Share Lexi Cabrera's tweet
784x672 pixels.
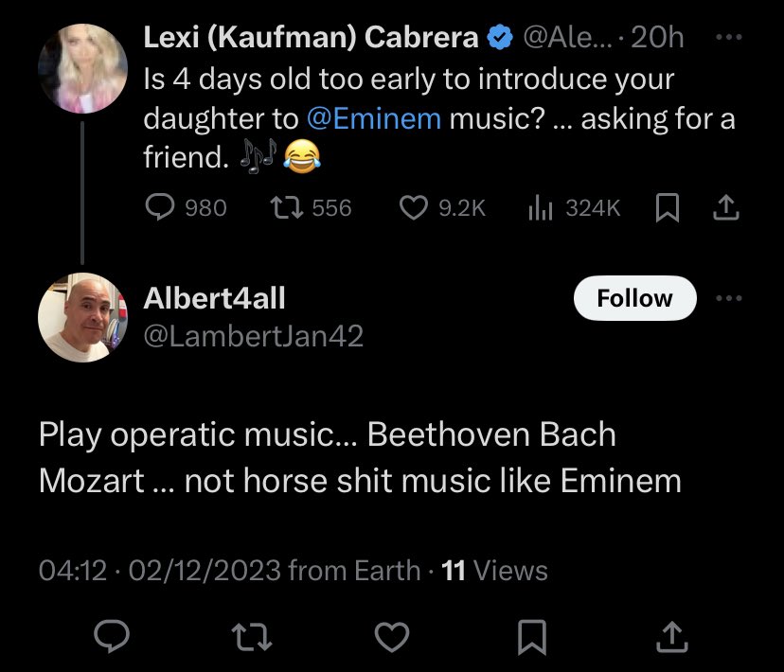[x=725, y=207]
